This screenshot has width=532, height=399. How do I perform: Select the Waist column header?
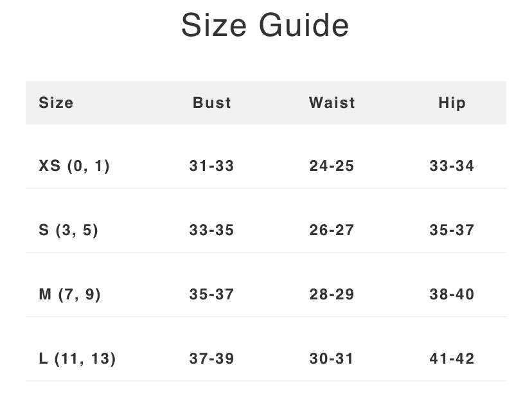tap(332, 103)
